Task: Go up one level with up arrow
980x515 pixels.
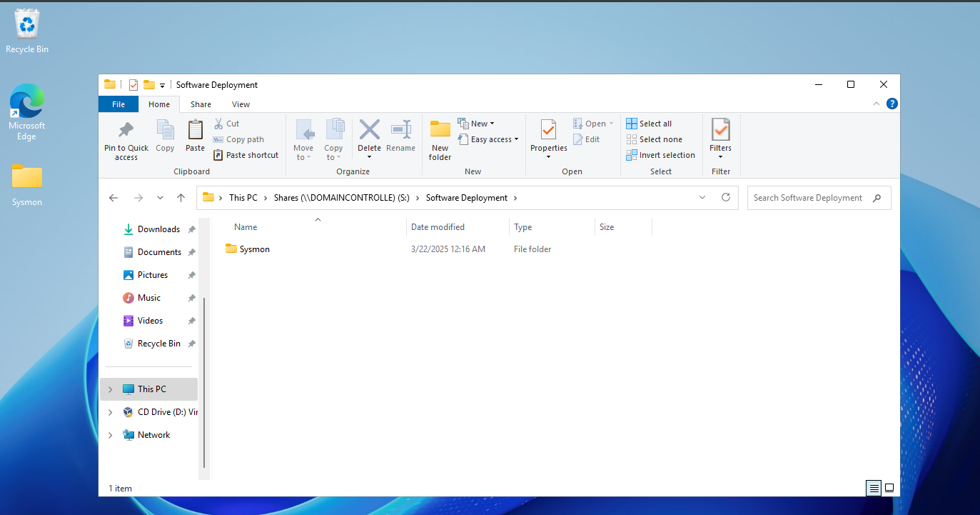Action: [181, 198]
